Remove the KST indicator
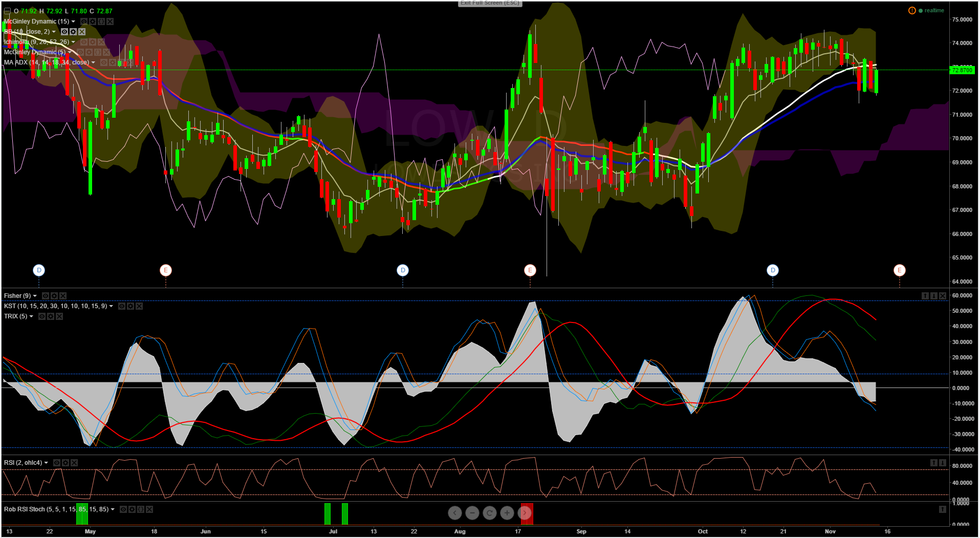This screenshot has height=538, width=980. pos(139,306)
